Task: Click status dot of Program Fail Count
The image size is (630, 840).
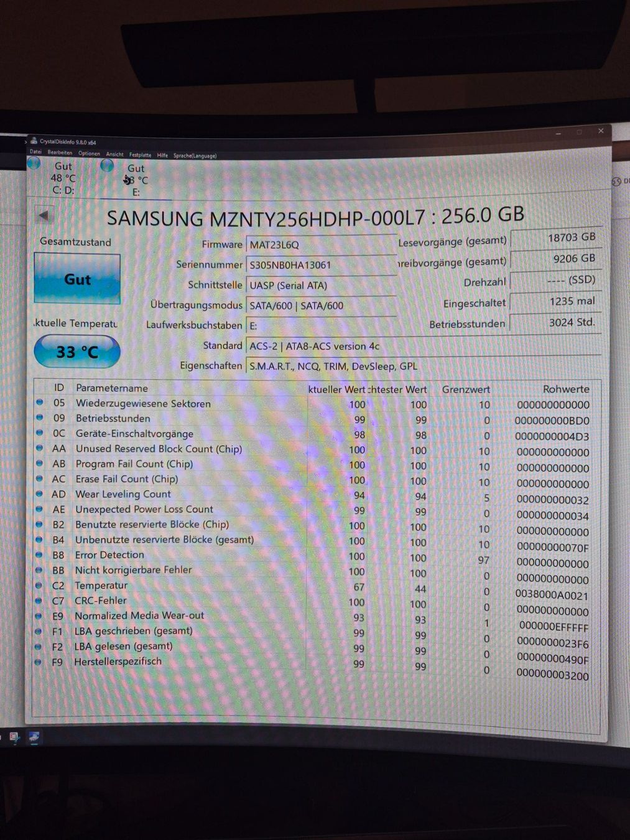Action: [40, 463]
